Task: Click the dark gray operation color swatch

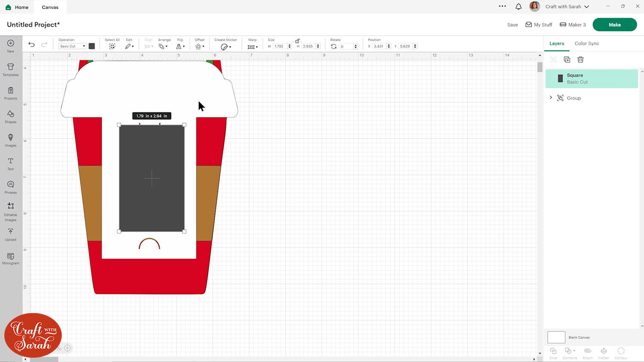Action: pos(92,46)
